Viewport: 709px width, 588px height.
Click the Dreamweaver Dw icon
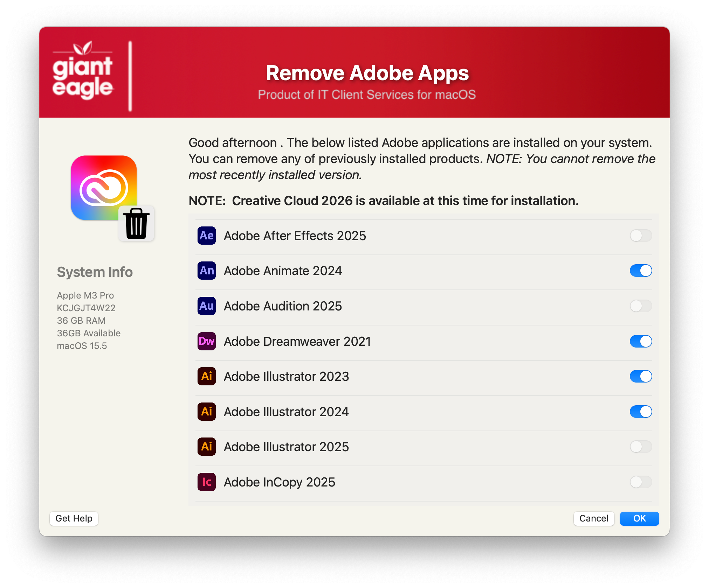206,341
